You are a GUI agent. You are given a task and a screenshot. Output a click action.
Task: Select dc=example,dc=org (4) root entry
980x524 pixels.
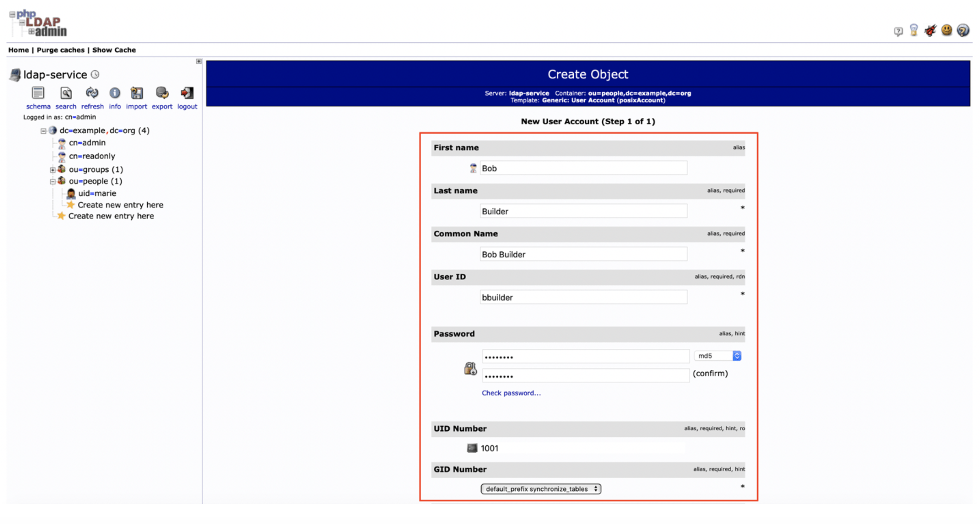click(105, 131)
